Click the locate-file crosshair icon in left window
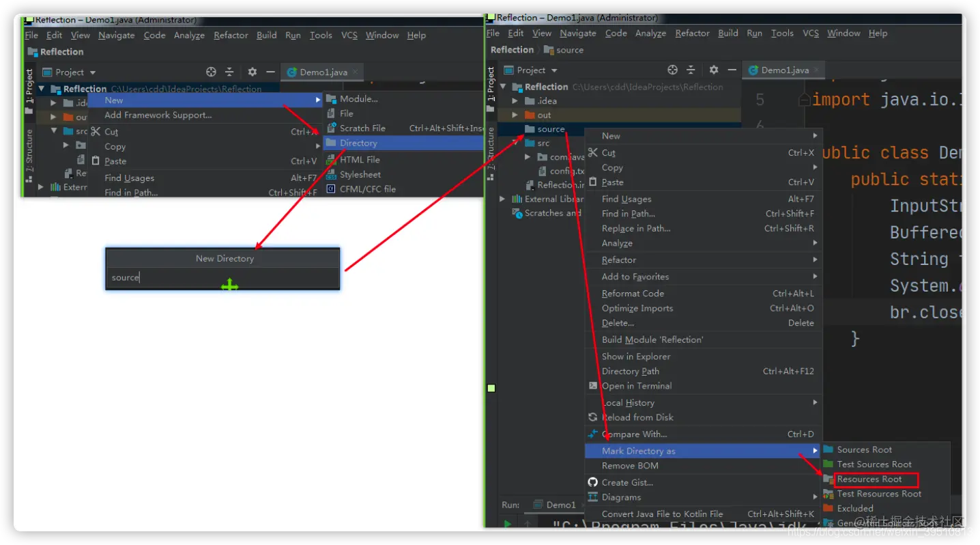This screenshot has height=545, width=980. pos(211,72)
